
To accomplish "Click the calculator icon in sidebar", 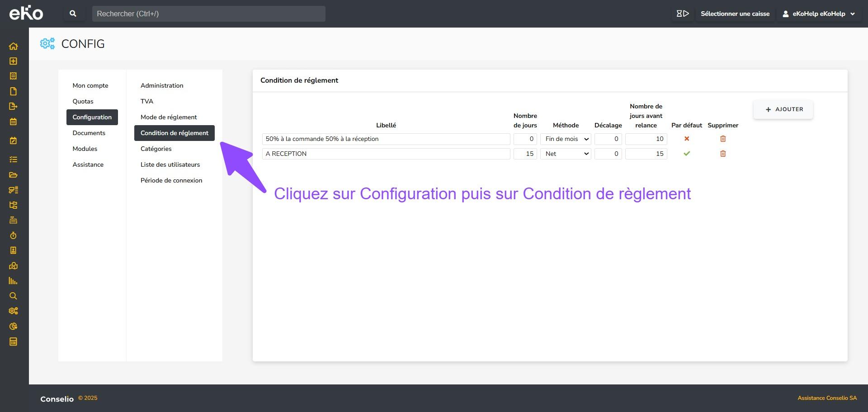I will [x=13, y=342].
